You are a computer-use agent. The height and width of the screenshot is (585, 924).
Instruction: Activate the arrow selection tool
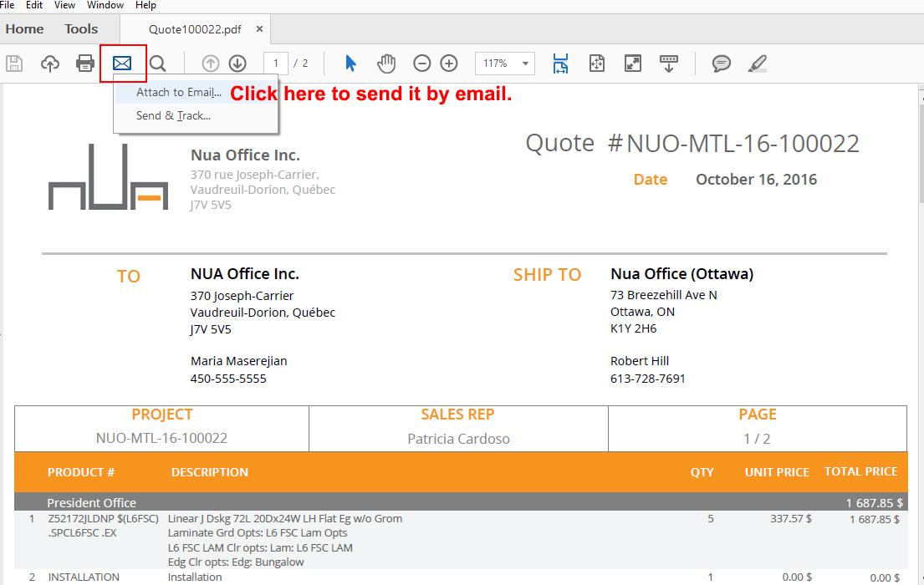(x=351, y=64)
